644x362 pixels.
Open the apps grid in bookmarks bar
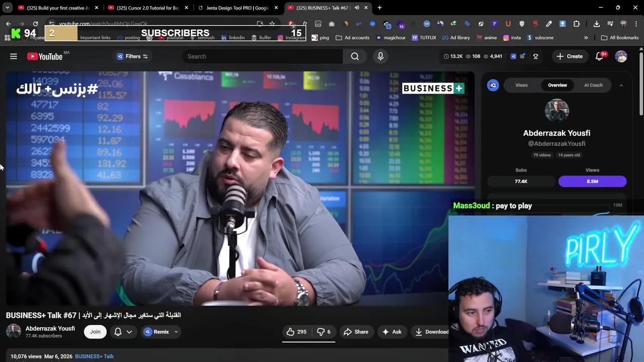tap(7, 38)
